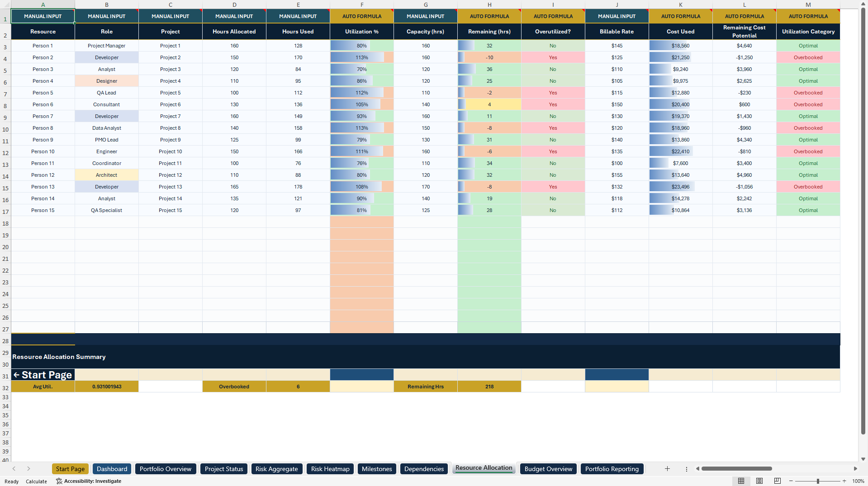Switch to Page Break Preview icon
The width and height of the screenshot is (868, 486).
(778, 481)
